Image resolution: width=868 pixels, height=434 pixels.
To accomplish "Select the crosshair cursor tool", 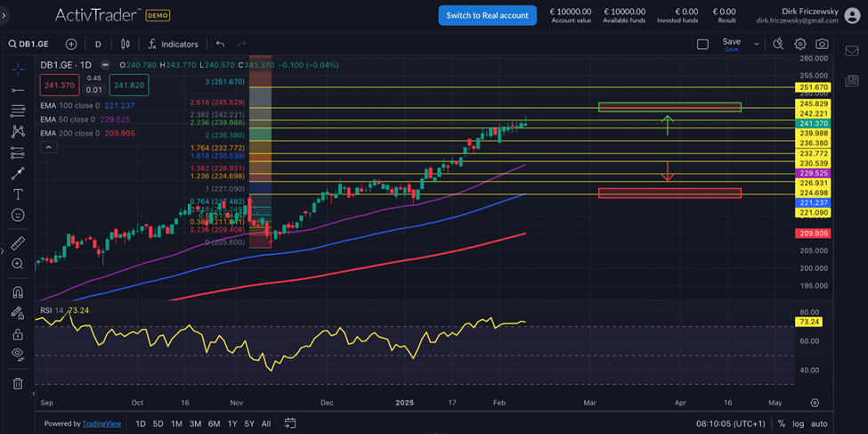I will (x=18, y=70).
